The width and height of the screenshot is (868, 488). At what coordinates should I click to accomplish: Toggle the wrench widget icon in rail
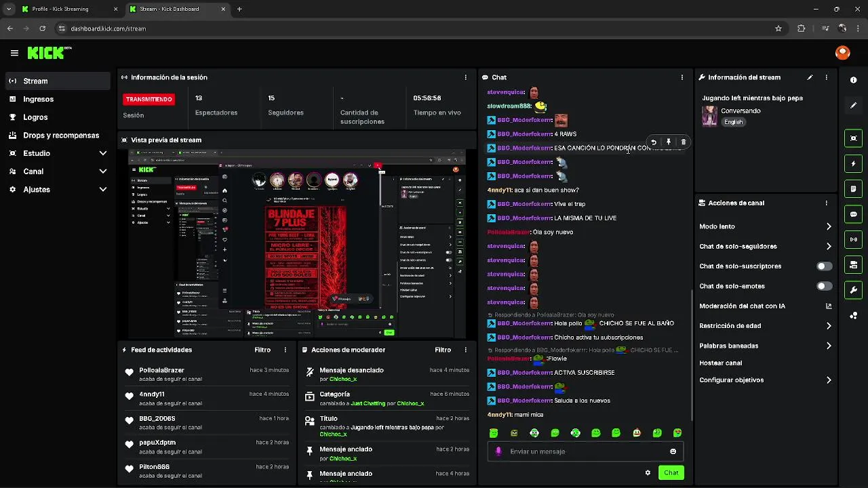(x=853, y=290)
